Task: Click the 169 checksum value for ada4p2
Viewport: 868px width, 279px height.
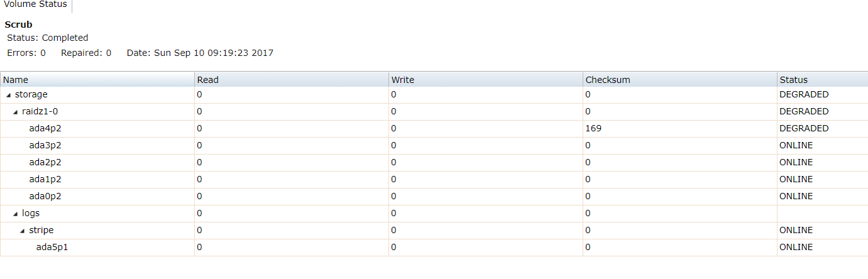Action: click(x=593, y=129)
